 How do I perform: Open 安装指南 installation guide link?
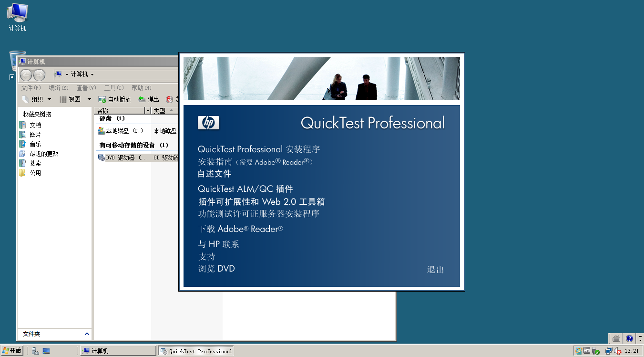(256, 162)
